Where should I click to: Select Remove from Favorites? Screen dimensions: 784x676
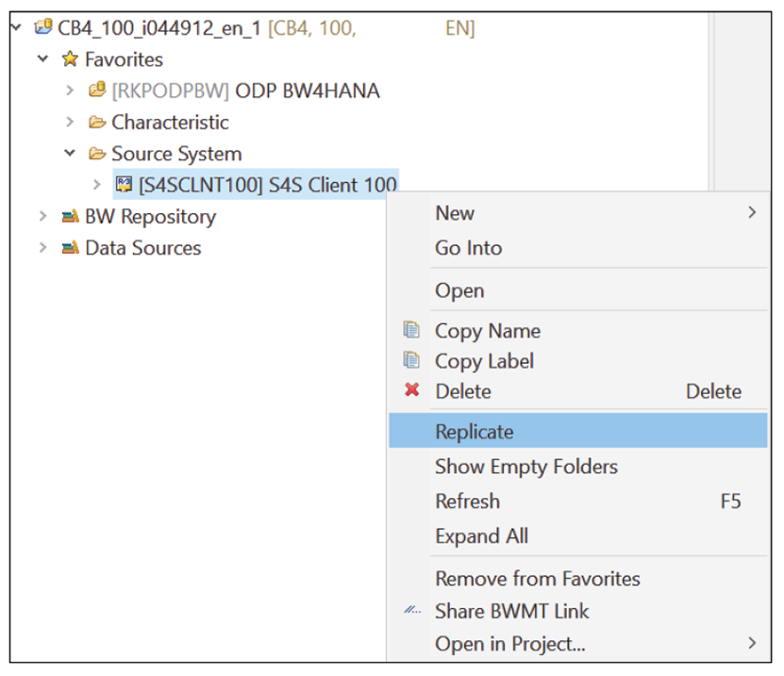click(x=537, y=578)
